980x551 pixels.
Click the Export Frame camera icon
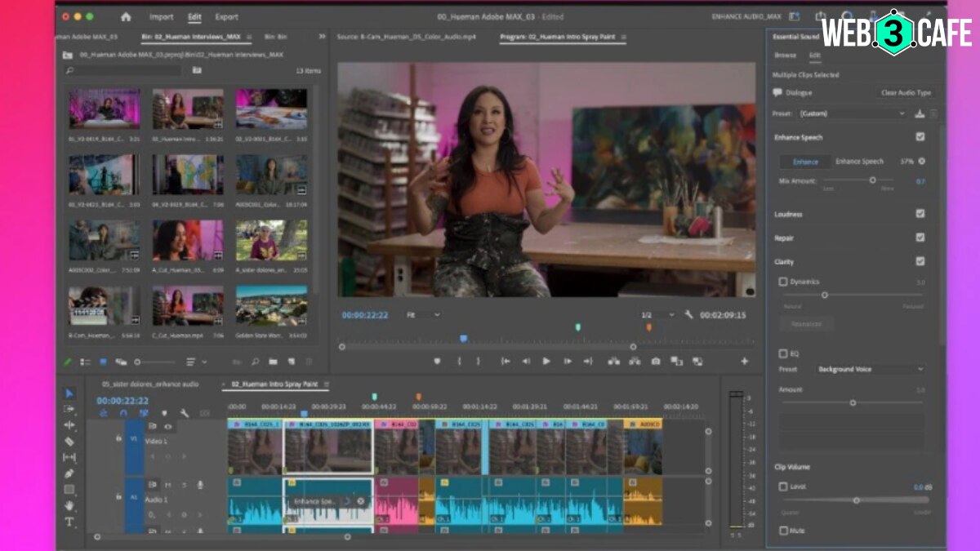click(x=656, y=360)
